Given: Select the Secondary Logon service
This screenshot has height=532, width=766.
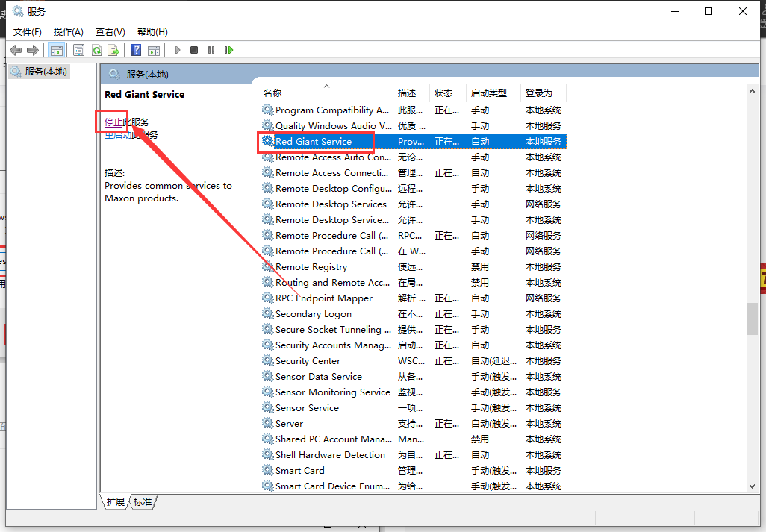Looking at the screenshot, I should (413, 314).
